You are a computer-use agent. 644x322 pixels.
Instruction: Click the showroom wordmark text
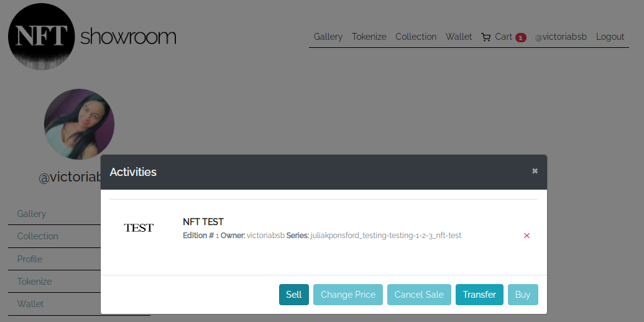coord(128,37)
